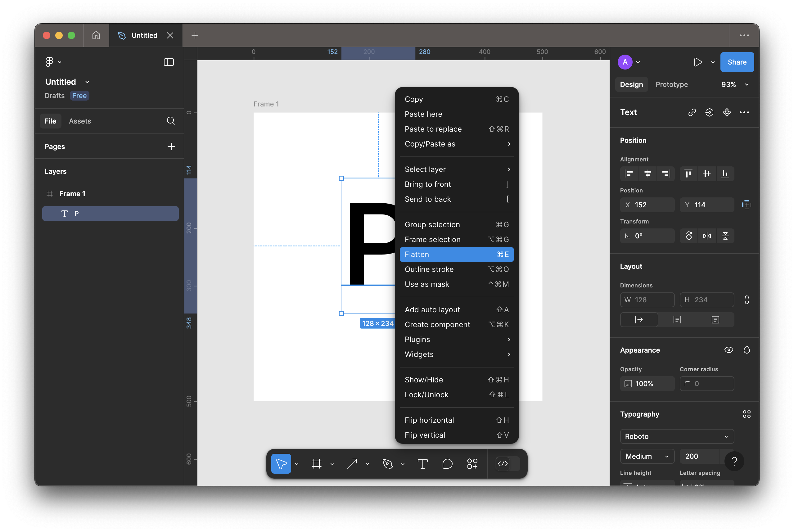Toggle constrain proportions lock icon

coord(747,300)
